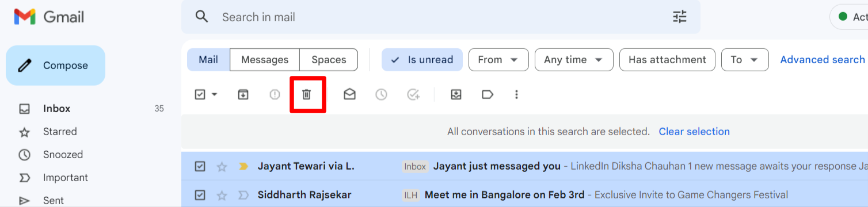Move selected emails to inbox
868x207 pixels.
click(x=456, y=94)
